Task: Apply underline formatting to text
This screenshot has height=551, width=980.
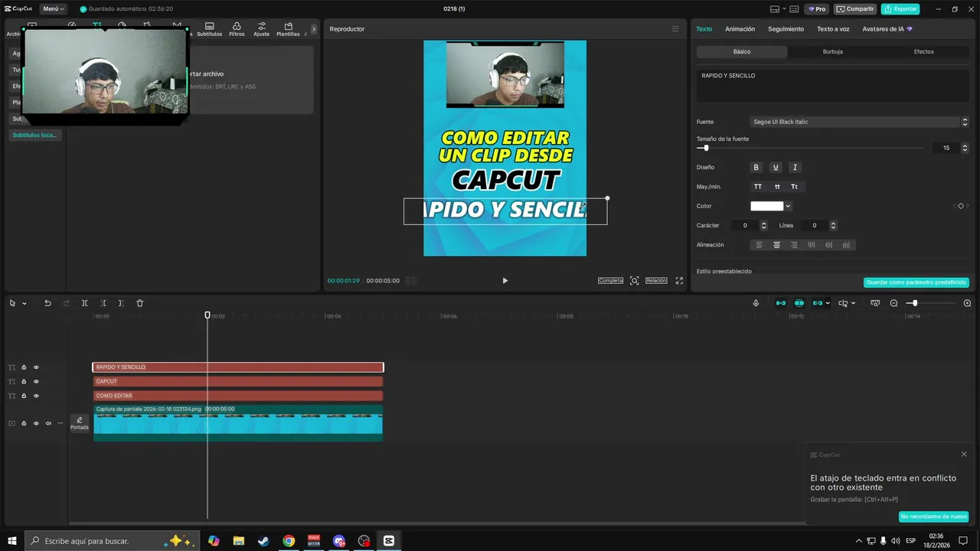Action: coord(776,168)
